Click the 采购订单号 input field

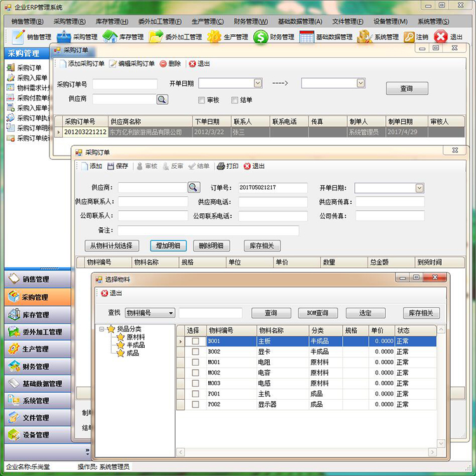point(125,84)
